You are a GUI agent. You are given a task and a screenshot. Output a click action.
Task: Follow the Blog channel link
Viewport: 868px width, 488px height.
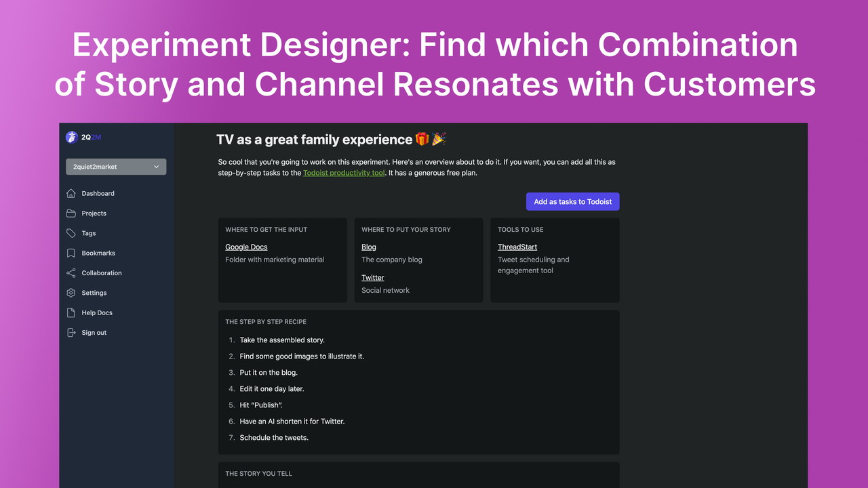coord(369,247)
